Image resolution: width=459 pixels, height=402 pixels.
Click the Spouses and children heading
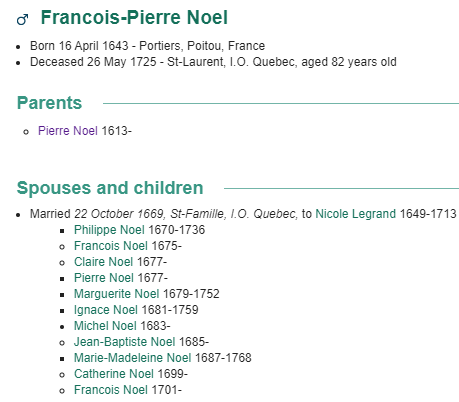click(110, 188)
